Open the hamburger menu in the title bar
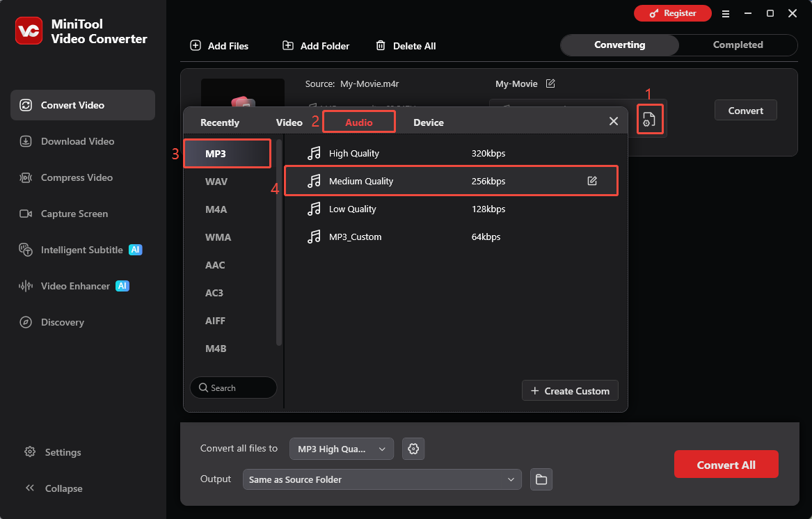 pos(726,14)
